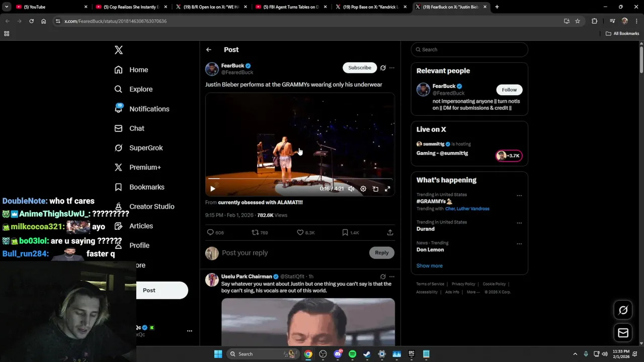
Task: Enter video fullscreen mode
Action: [387, 189]
